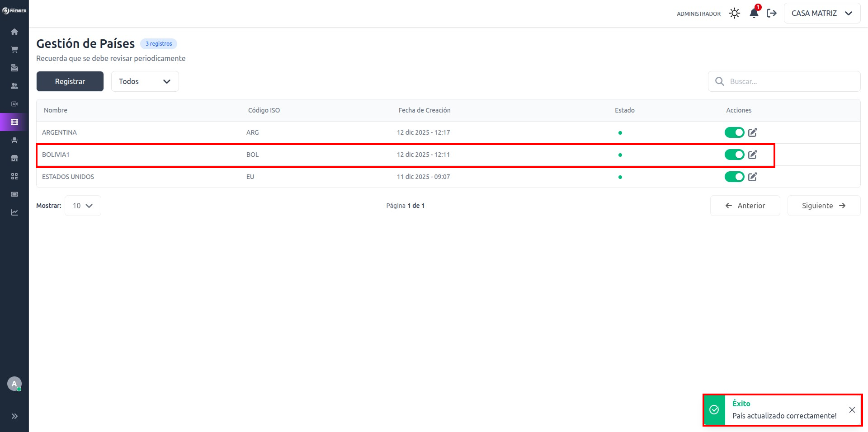Toggle light theme with sun icon
This screenshot has width=868, height=432.
(x=735, y=13)
